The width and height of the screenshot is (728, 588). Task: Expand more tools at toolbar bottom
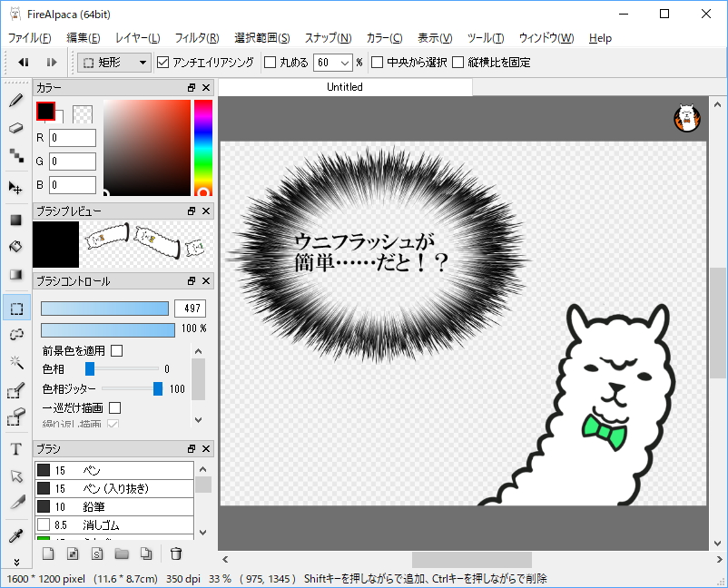click(16, 562)
